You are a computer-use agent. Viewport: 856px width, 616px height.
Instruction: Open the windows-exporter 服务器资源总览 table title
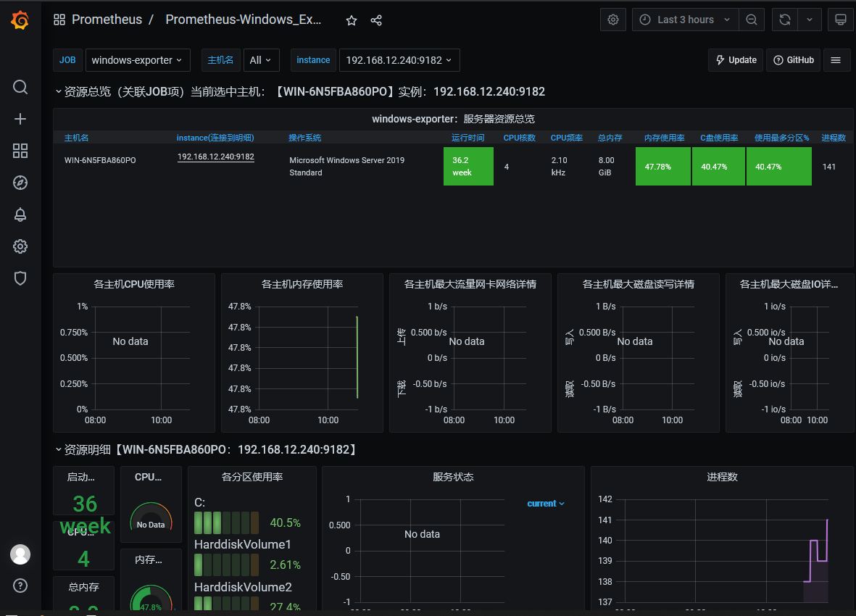453,119
